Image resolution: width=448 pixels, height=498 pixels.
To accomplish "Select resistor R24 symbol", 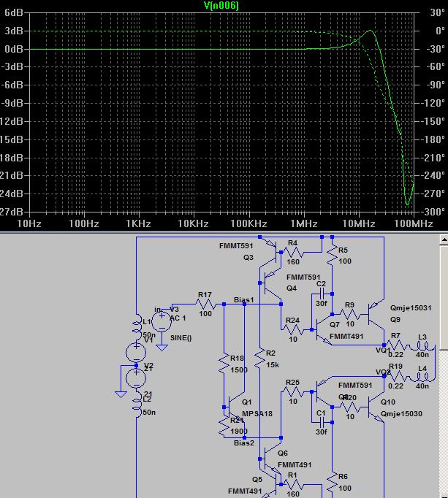I will point(294,329).
